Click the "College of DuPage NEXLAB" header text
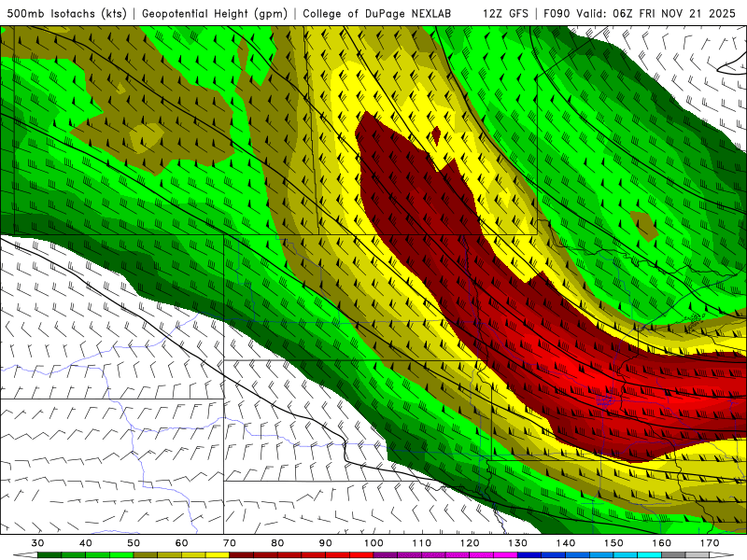747x560 pixels. (x=377, y=13)
